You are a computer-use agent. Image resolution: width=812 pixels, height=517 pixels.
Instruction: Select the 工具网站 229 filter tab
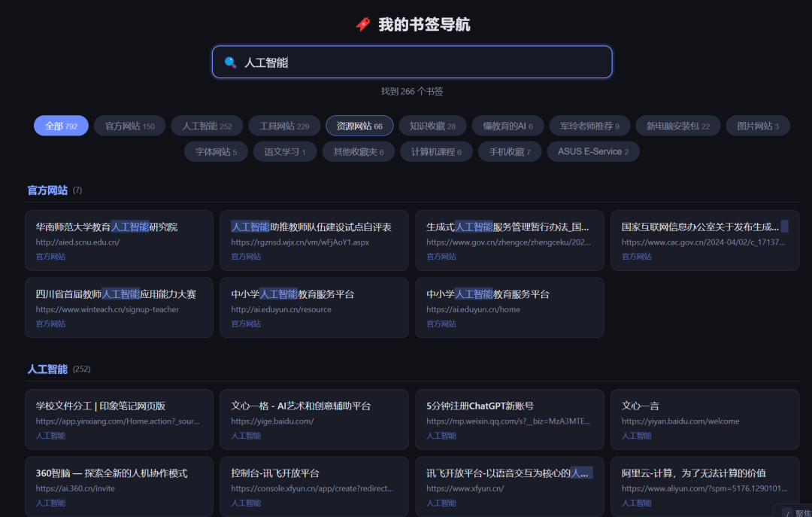tap(284, 126)
